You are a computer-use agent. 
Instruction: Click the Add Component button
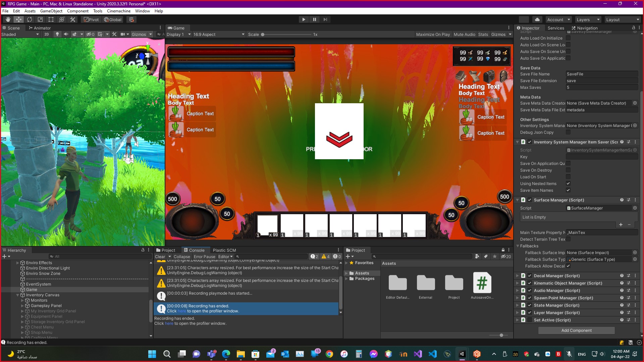(x=576, y=330)
